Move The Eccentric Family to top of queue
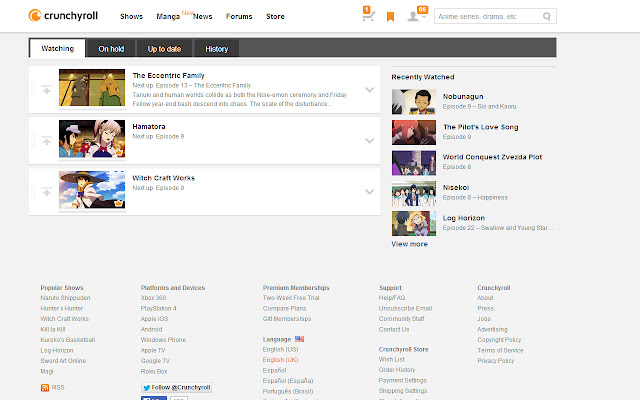This screenshot has height=400, width=640. click(x=47, y=89)
